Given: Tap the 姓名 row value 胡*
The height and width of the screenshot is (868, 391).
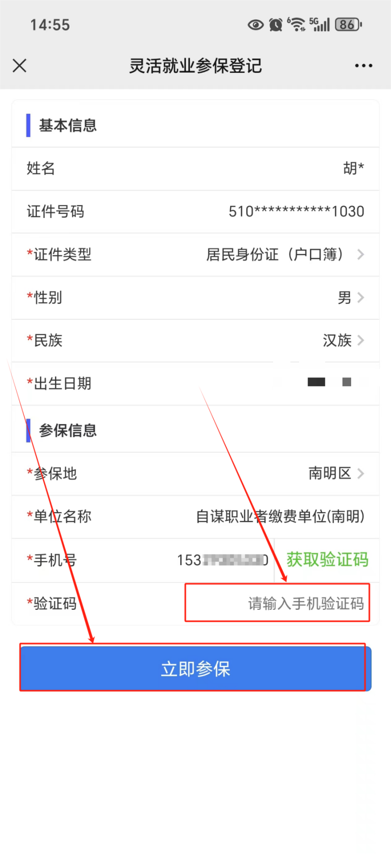Looking at the screenshot, I should click(354, 168).
